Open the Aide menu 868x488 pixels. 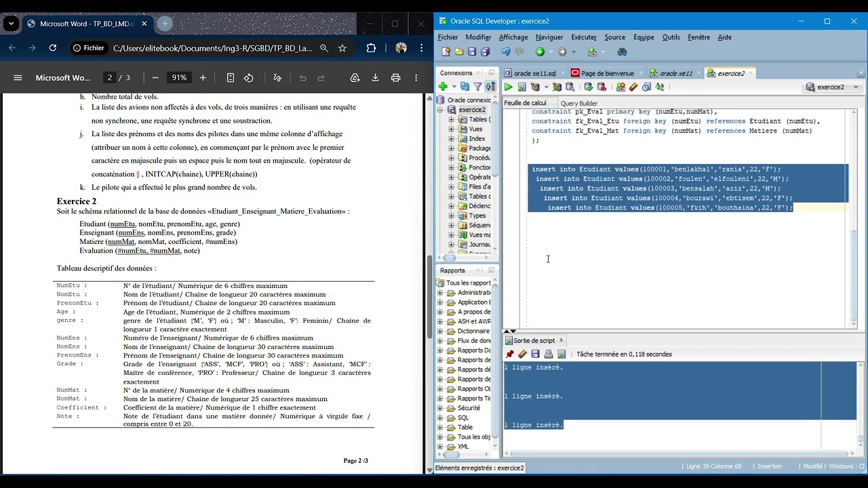(x=724, y=37)
